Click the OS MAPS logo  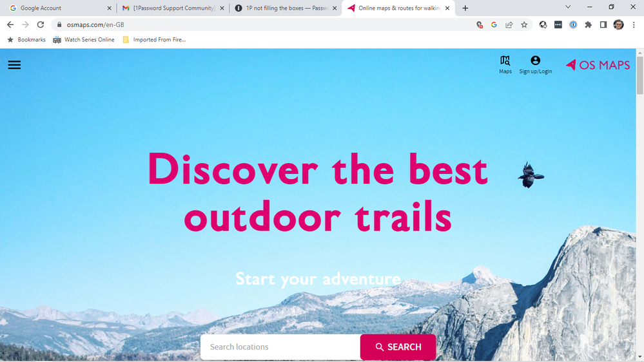598,65
